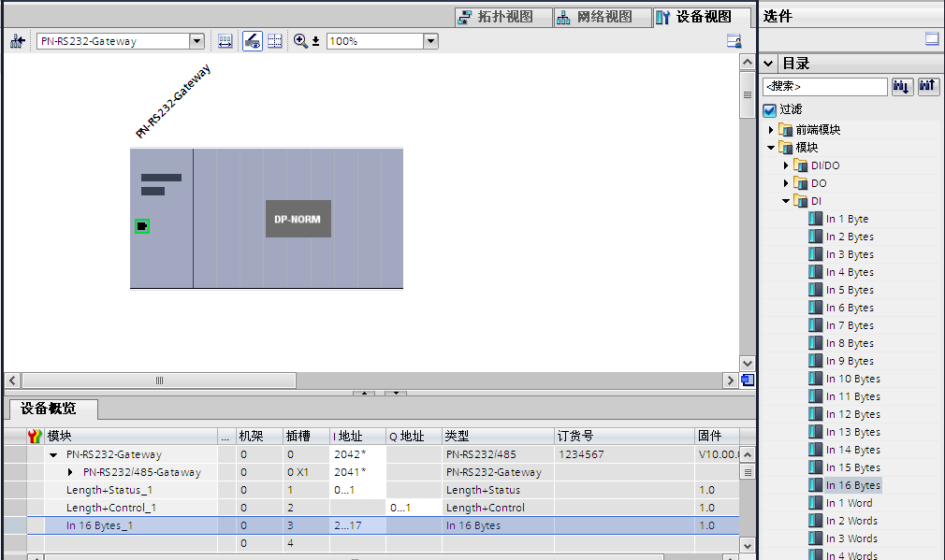
Task: Click the 类型 column header
Action: tap(498, 436)
